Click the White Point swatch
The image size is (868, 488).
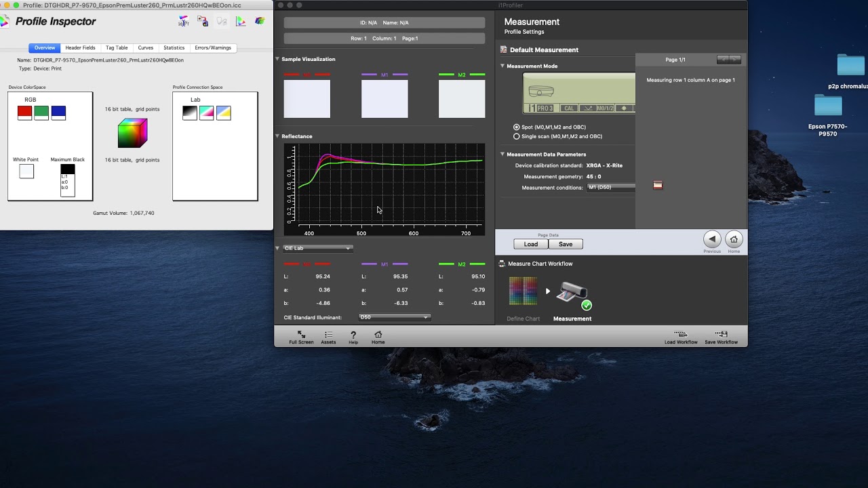26,171
